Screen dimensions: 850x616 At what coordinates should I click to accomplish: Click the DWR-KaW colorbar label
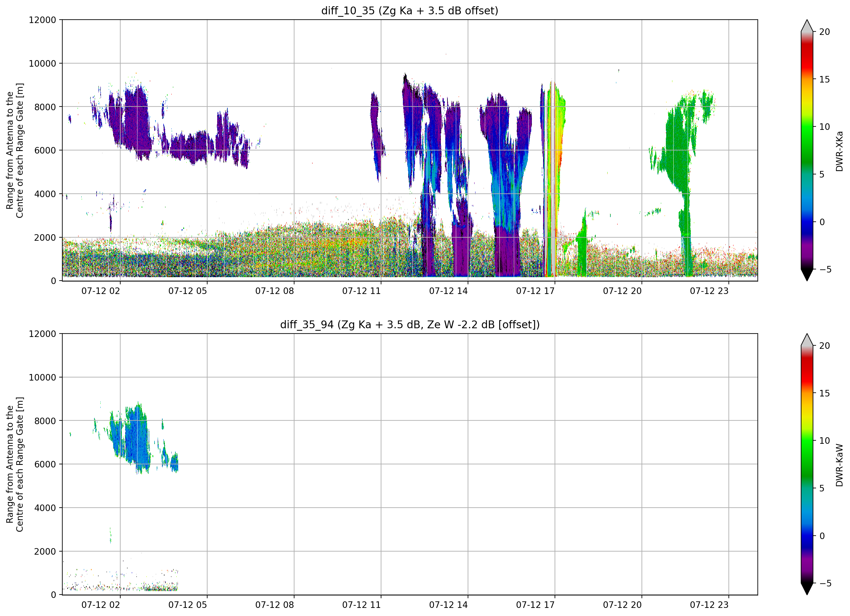839,465
